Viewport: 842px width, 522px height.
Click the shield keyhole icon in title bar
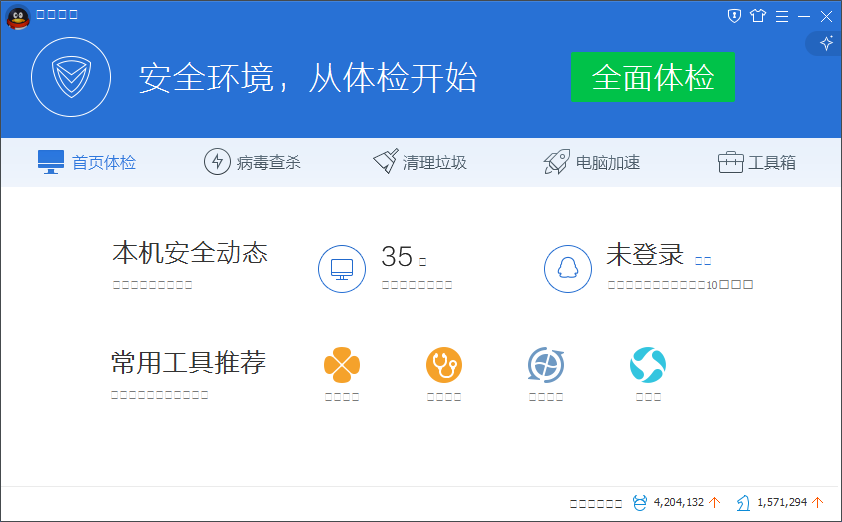[x=734, y=16]
